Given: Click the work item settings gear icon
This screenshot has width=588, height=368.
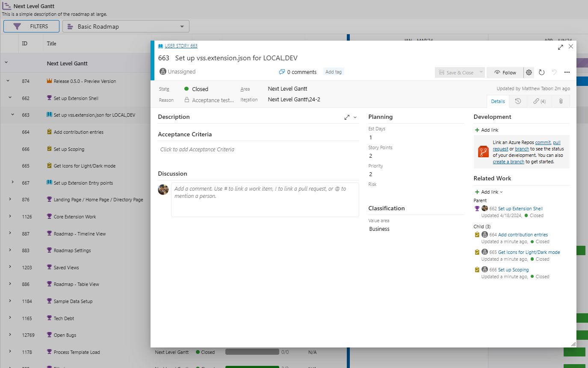Looking at the screenshot, I should click(x=529, y=72).
